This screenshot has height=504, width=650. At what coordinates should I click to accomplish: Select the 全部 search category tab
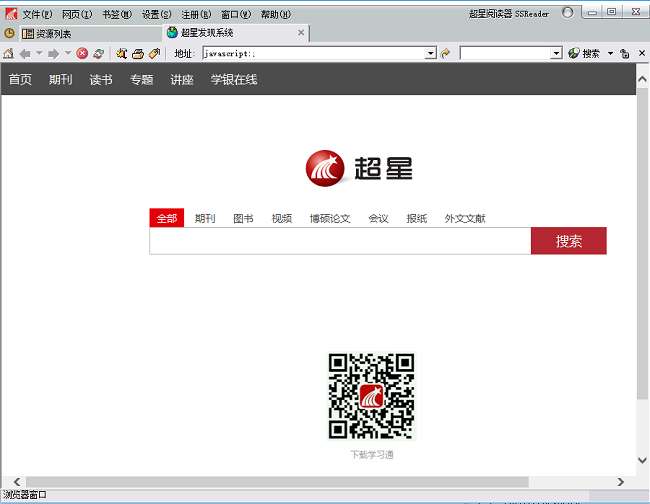pyautogui.click(x=167, y=218)
